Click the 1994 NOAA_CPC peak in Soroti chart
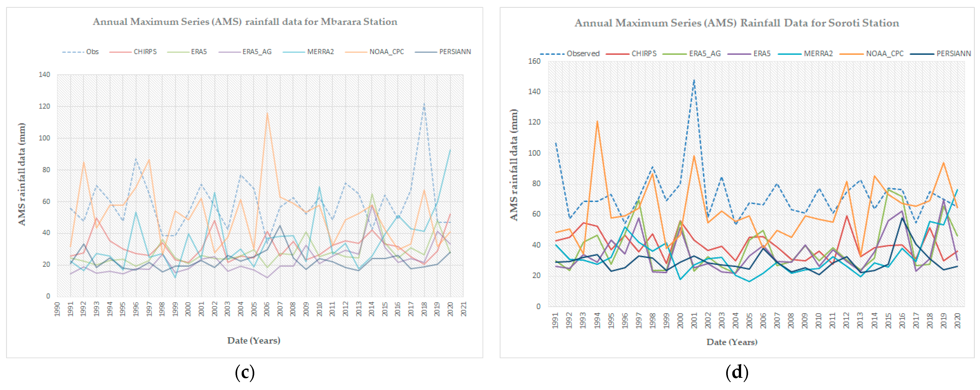This screenshot has width=980, height=390. (597, 122)
